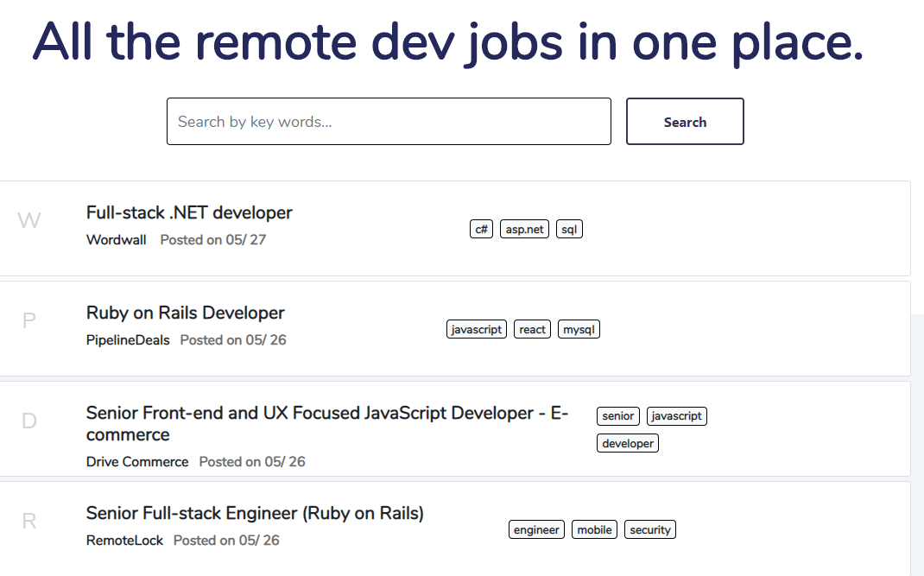Screen dimensions: 924x576
Task: Click the Search button
Action: point(685,122)
